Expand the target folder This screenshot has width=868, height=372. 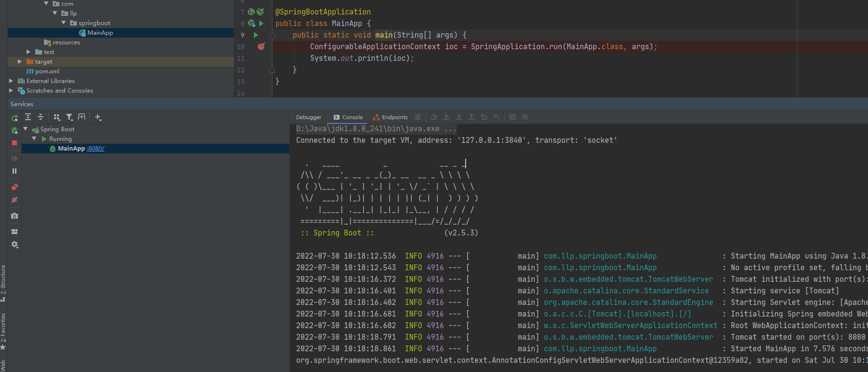(x=19, y=61)
